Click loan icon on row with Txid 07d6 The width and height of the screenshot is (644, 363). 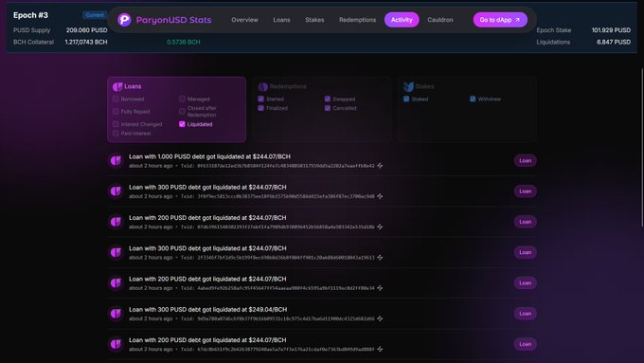coord(116,222)
